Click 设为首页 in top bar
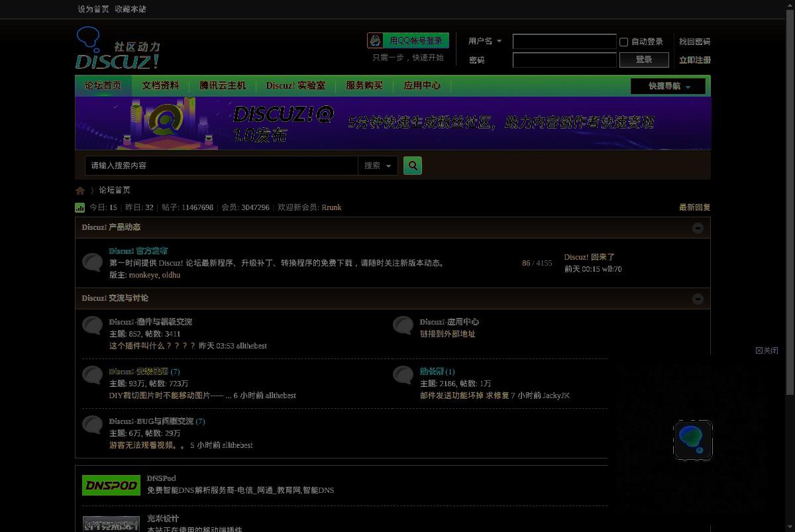The height and width of the screenshot is (532, 795). point(93,9)
